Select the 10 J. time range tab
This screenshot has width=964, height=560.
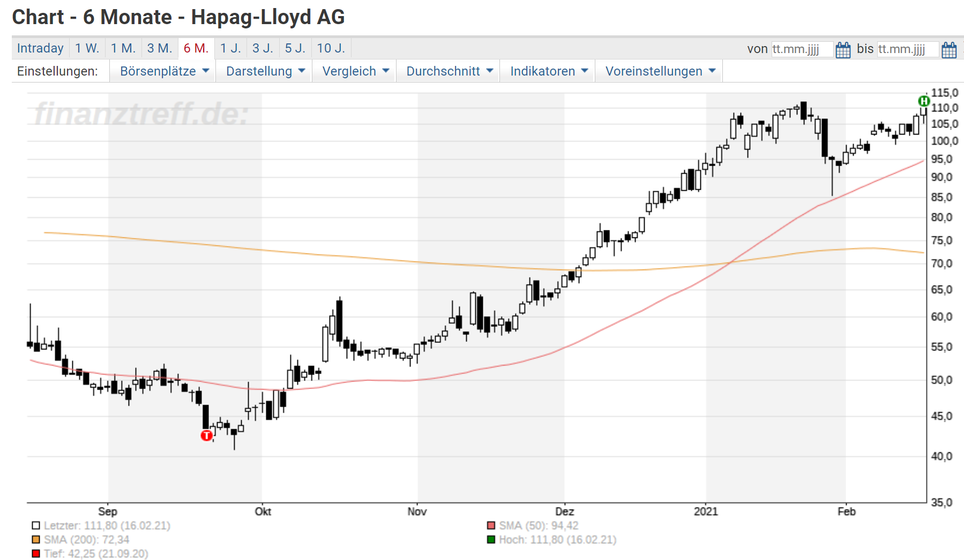[x=331, y=48]
